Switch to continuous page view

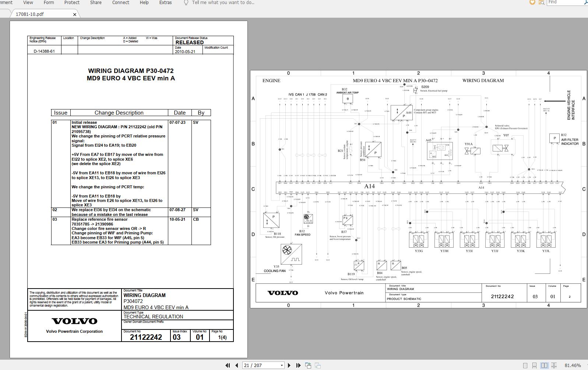click(534, 366)
